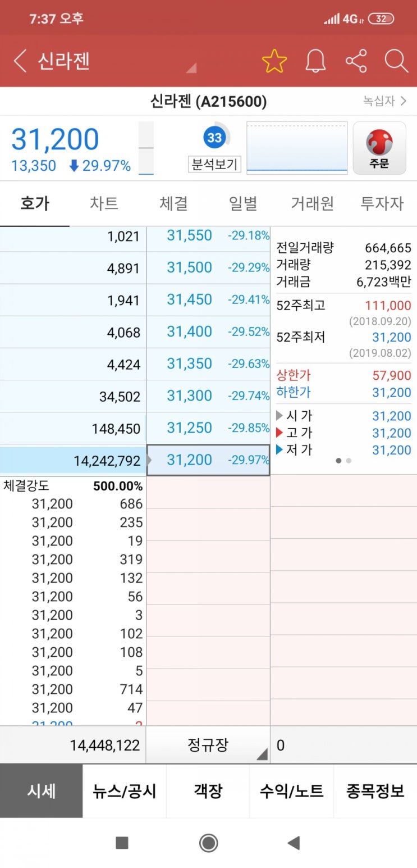Select the 호가 tab
Screen dimensions: 417x868
click(x=35, y=203)
